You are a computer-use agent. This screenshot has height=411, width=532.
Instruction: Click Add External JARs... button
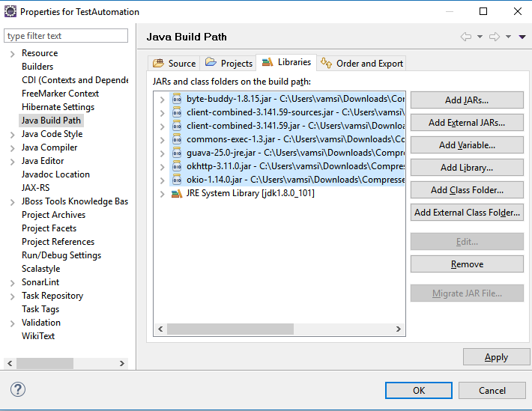point(467,123)
